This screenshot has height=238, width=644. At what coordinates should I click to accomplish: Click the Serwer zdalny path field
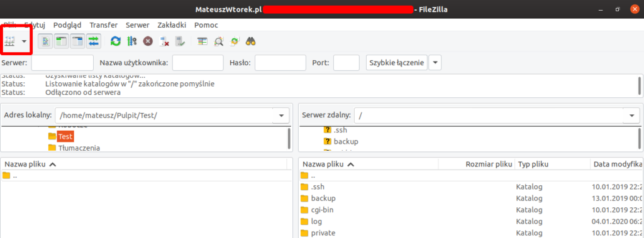pos(489,116)
